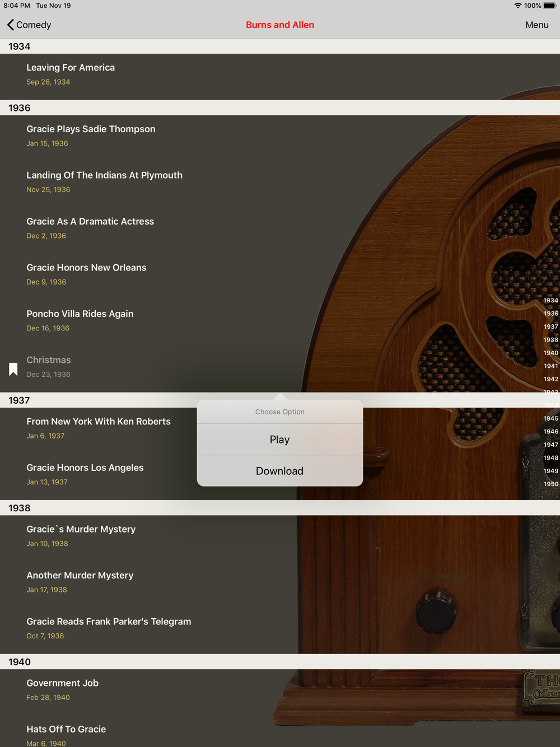Screen dimensions: 560x747
Task: Tap the battery status icon
Action: pos(550,6)
